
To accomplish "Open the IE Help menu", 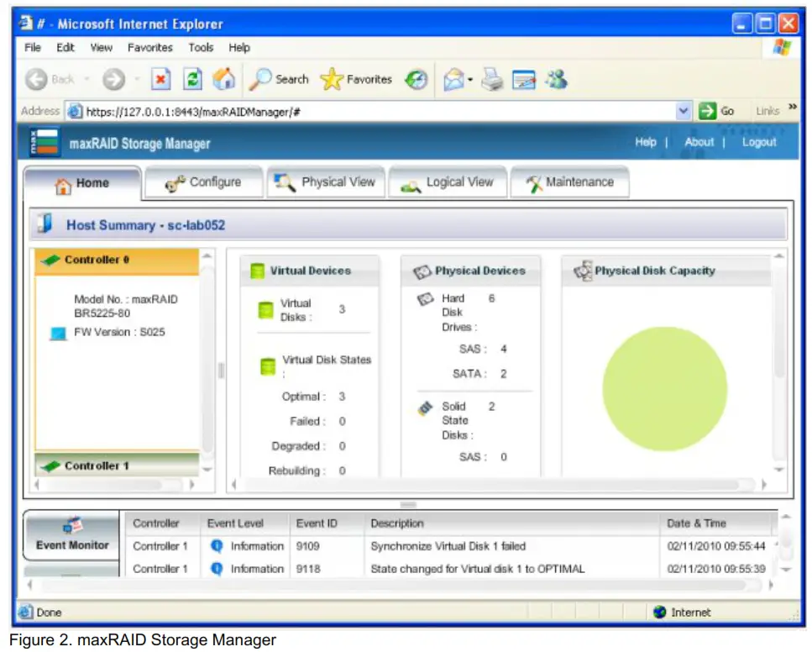I will click(x=239, y=48).
